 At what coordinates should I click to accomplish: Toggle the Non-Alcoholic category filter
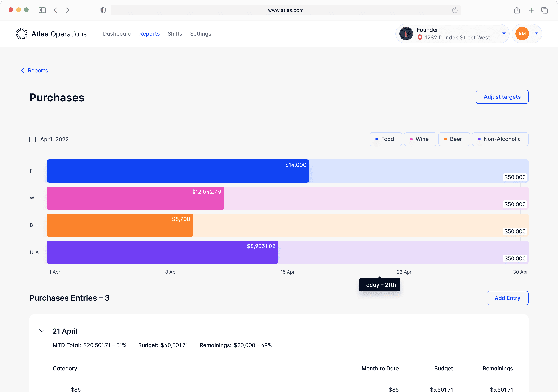[500, 139]
